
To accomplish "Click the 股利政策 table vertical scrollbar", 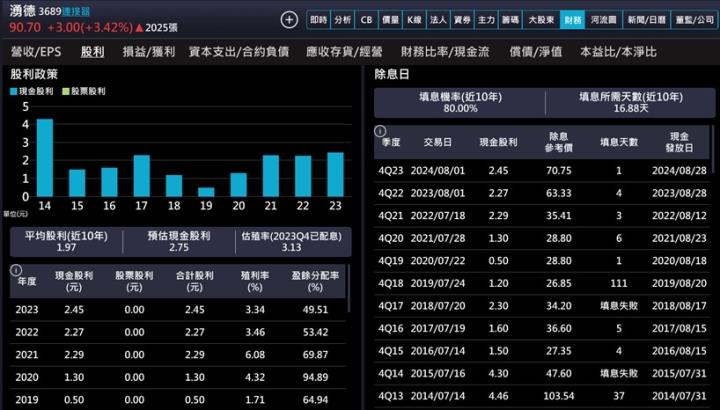I will [349, 288].
